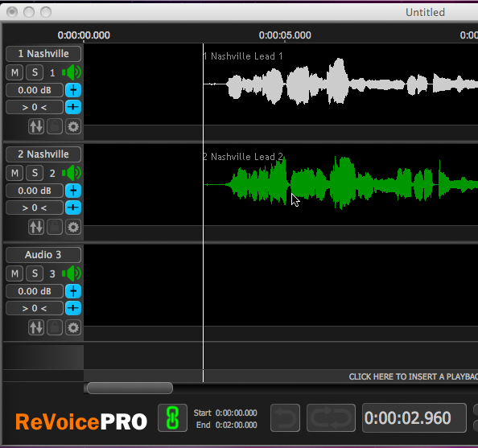Click the 0.00 dB field on Audio 3
The image size is (478, 448).
[35, 291]
